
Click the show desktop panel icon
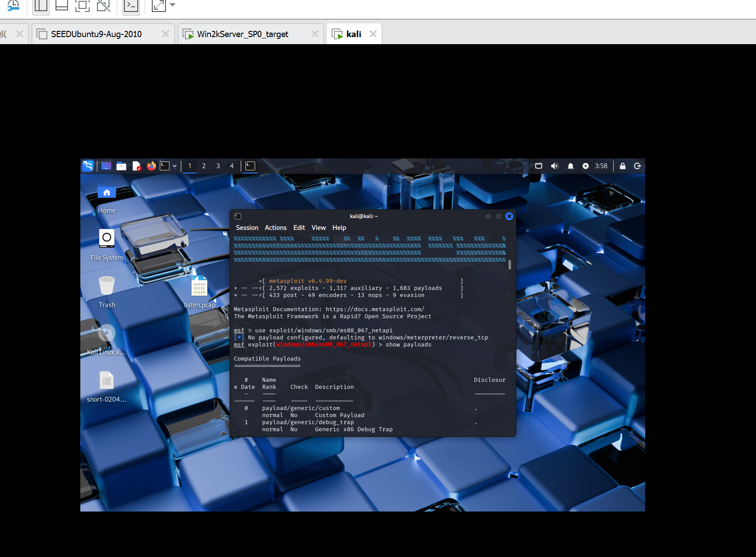point(106,166)
